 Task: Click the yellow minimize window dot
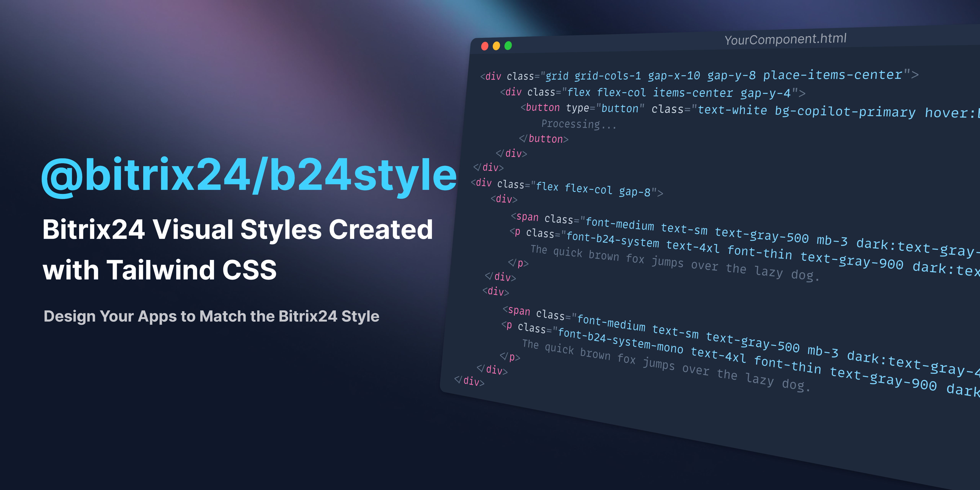point(496,46)
